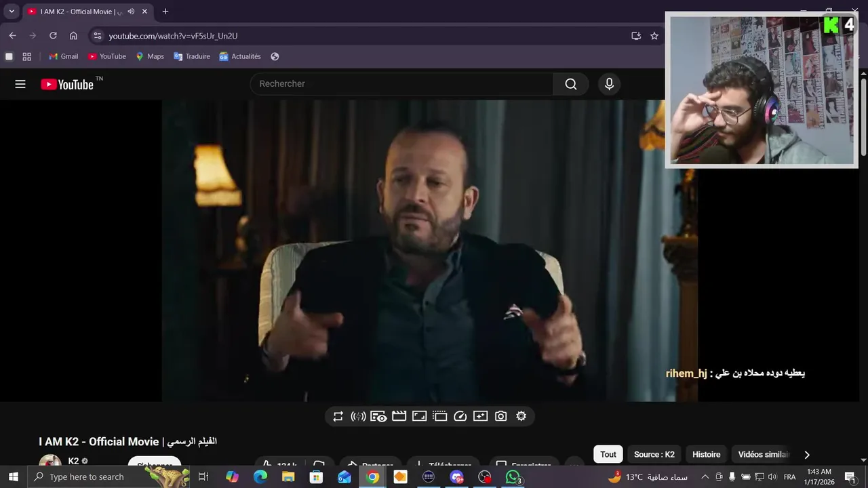Click the network icon in system tray
The width and height of the screenshot is (868, 488).
click(759, 477)
